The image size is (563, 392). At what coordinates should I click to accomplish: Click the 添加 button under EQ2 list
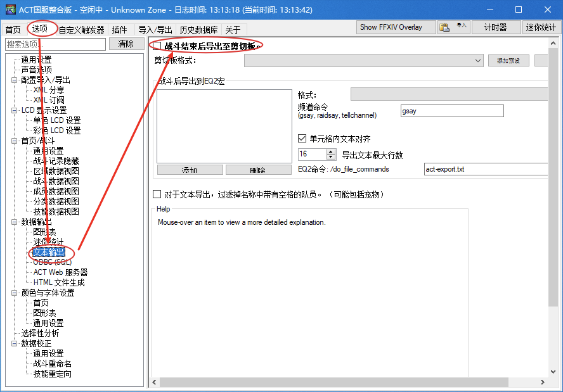(x=190, y=170)
